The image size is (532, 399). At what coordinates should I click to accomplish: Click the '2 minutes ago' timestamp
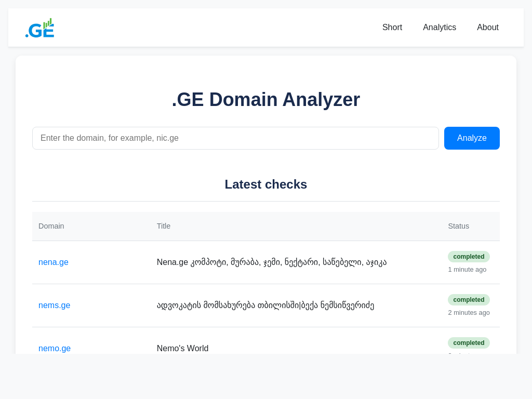pos(469,313)
